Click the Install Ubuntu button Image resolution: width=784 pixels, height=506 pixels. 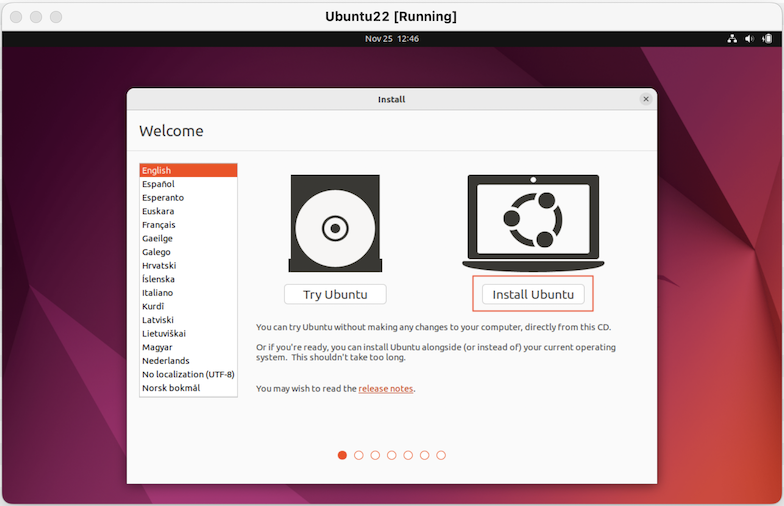pos(533,294)
